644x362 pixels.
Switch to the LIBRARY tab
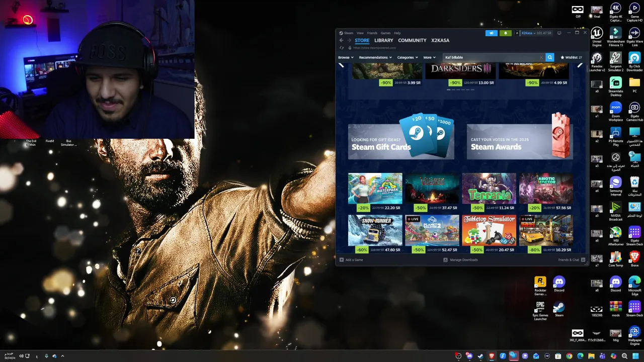[384, 40]
